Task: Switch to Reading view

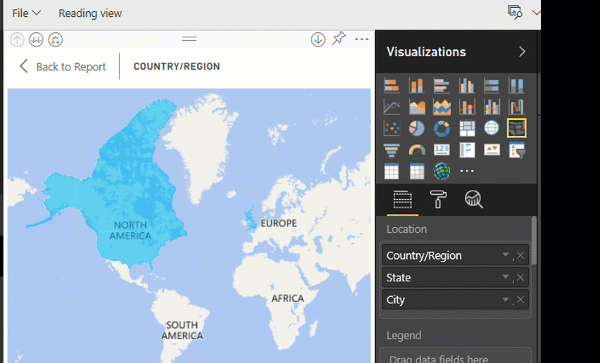Action: 90,13
